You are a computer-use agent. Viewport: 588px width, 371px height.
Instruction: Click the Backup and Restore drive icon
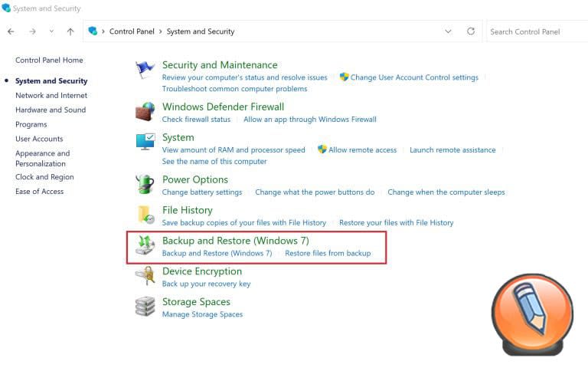tap(145, 245)
